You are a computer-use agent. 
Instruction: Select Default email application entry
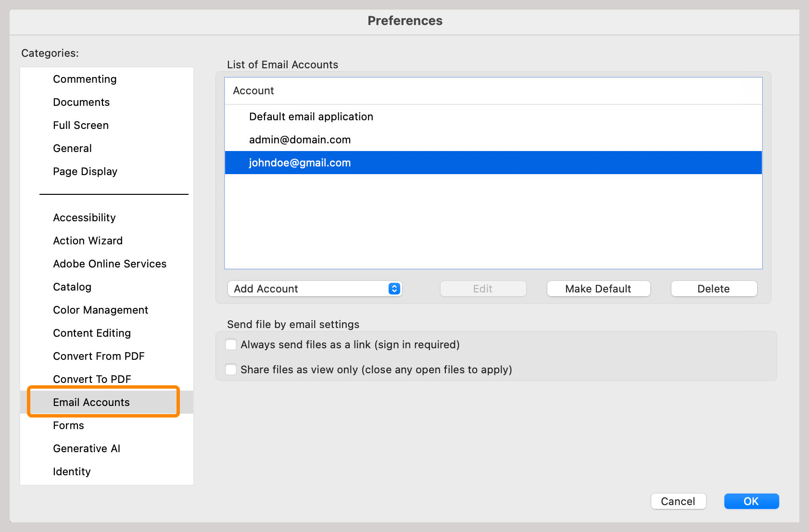coord(311,116)
